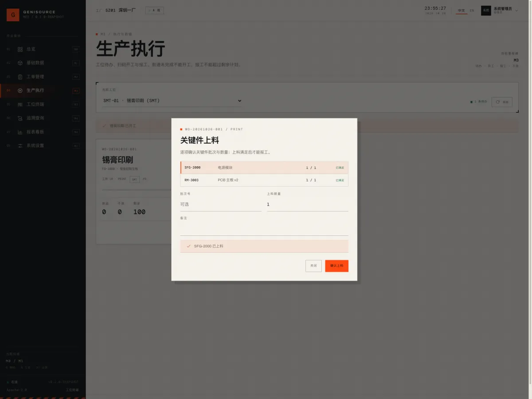Click the checkmark icon in SFG-2000 已上料 notice
Viewport: 532px width, 399px height.
point(189,246)
